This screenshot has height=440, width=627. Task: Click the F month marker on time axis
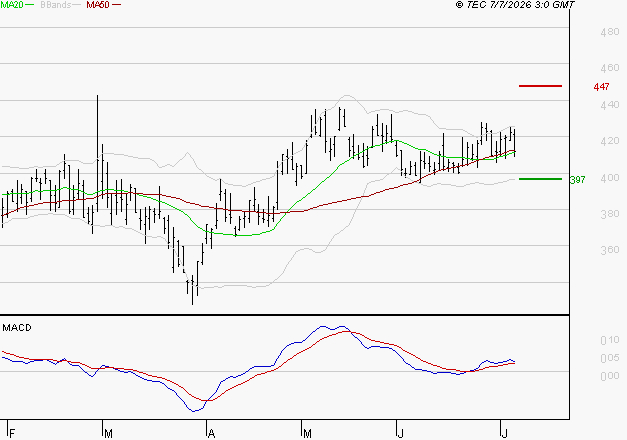coord(12,433)
